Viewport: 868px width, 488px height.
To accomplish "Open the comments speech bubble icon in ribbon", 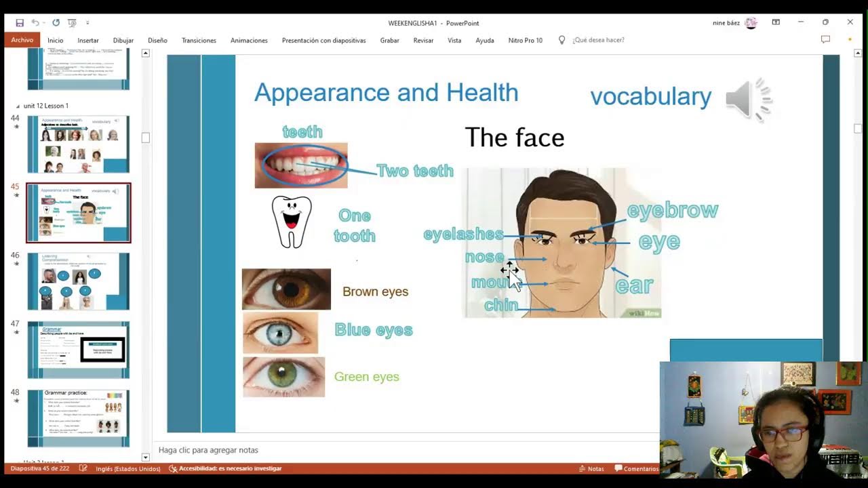I will click(825, 39).
